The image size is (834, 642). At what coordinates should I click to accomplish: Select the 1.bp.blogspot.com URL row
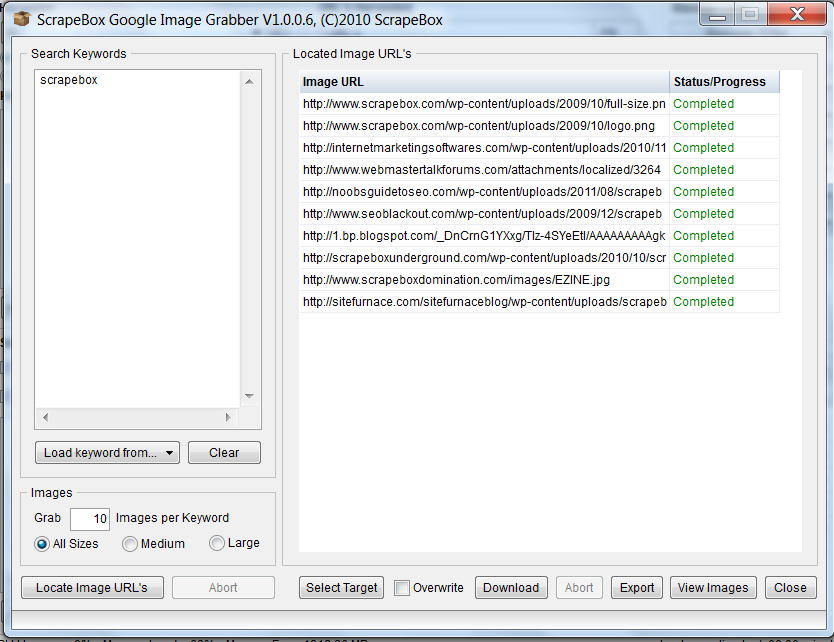[539, 236]
